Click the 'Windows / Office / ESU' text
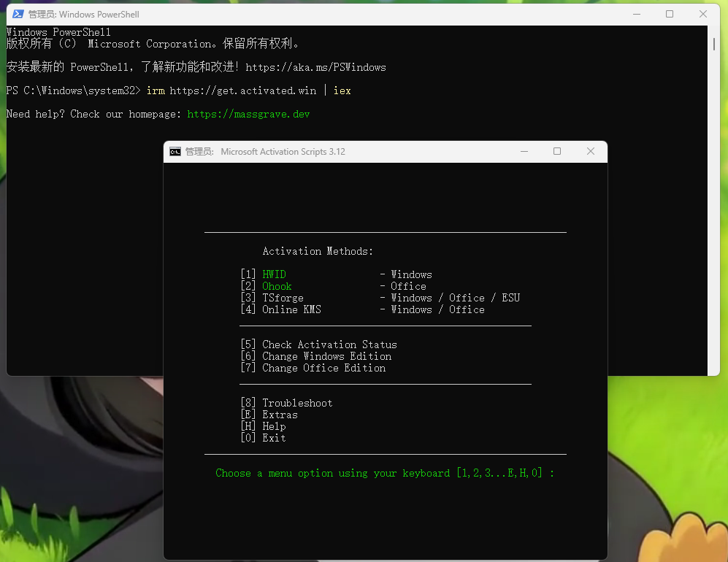Image resolution: width=728 pixels, height=562 pixels. pyautogui.click(x=456, y=298)
